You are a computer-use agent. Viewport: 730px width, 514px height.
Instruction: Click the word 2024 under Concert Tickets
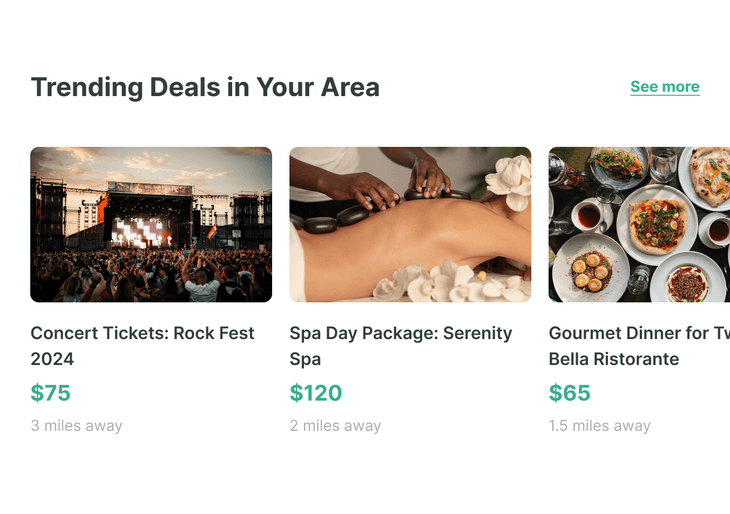click(52, 359)
